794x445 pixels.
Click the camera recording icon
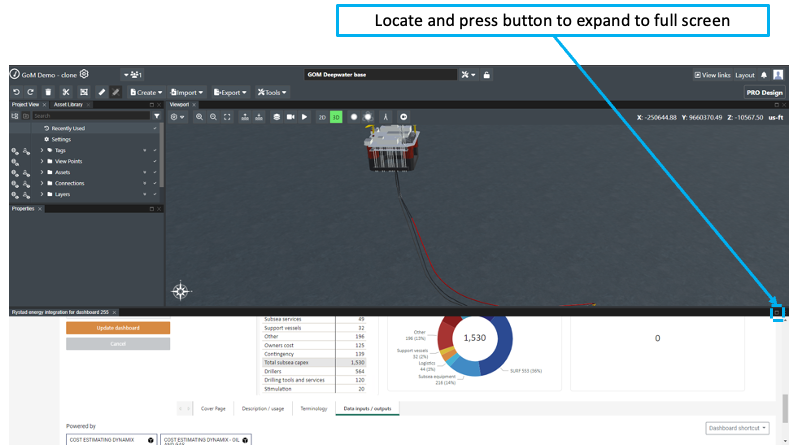(291, 117)
